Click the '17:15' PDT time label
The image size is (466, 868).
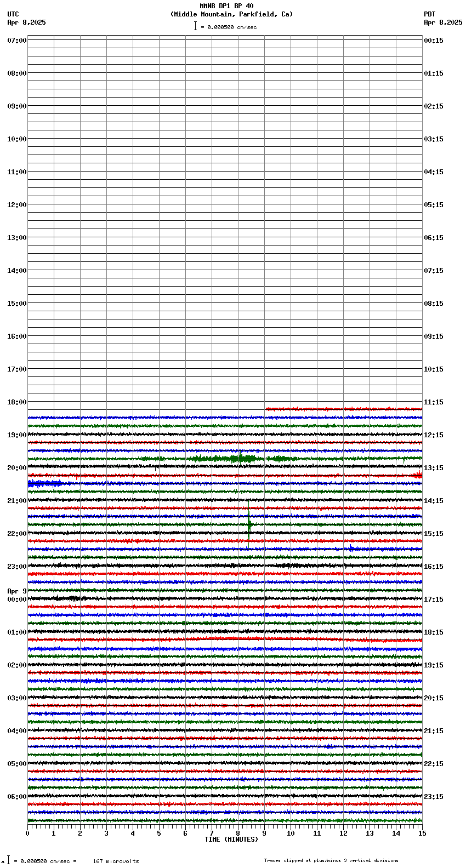[434, 599]
